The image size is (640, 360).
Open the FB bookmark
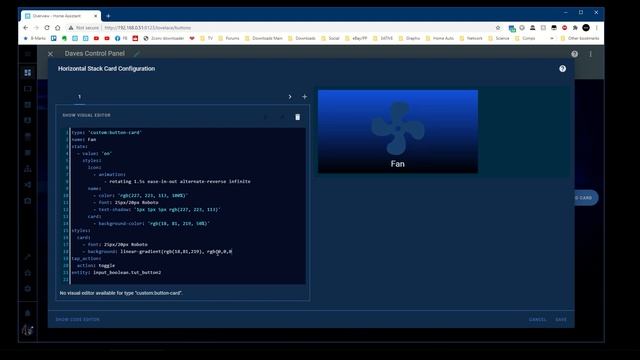[x=121, y=38]
